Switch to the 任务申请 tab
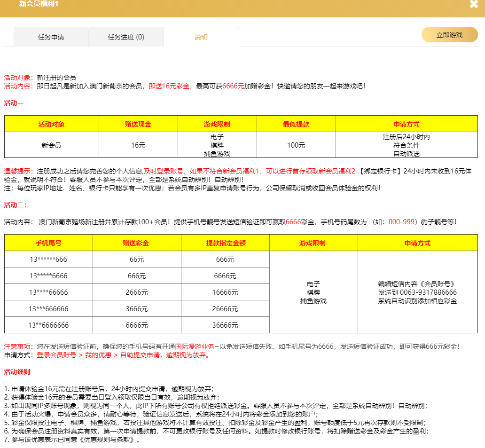This screenshot has height=448, width=485. 51,37
